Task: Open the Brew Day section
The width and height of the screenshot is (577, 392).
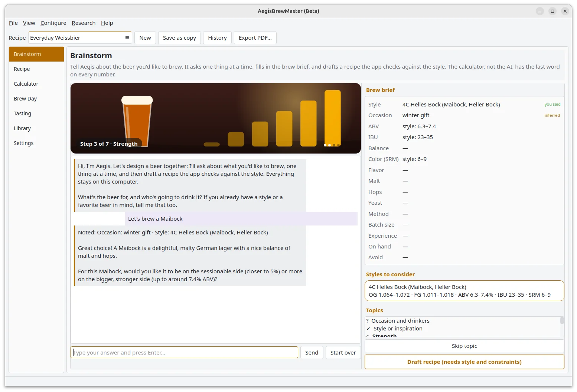Action: coord(36,99)
